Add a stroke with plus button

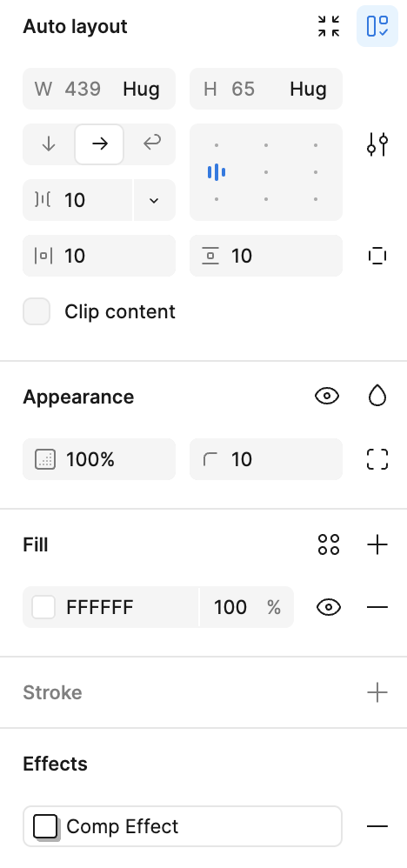(377, 692)
